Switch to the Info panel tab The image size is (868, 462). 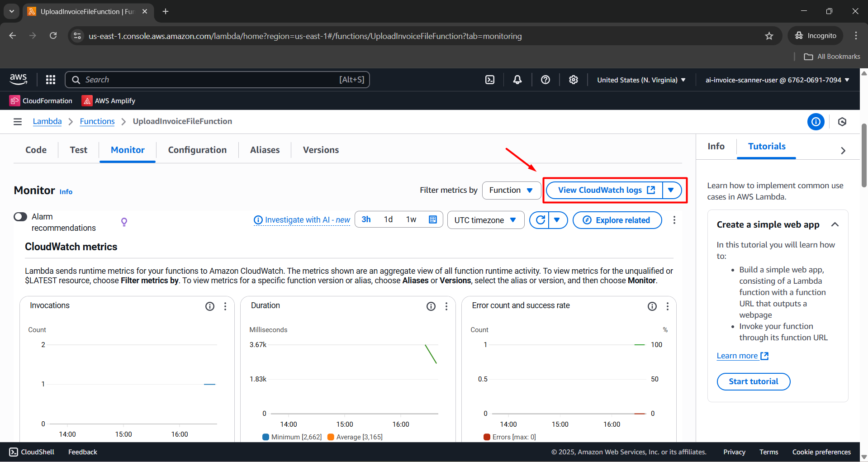click(x=716, y=146)
